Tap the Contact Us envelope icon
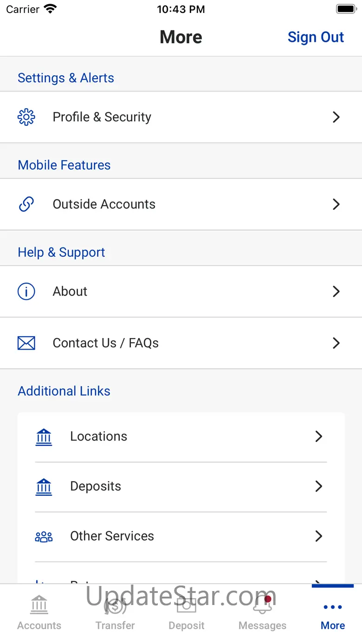The width and height of the screenshot is (362, 644). coord(26,343)
